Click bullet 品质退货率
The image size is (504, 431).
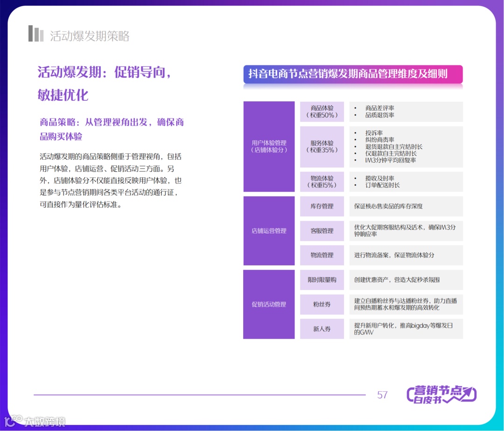(379, 115)
